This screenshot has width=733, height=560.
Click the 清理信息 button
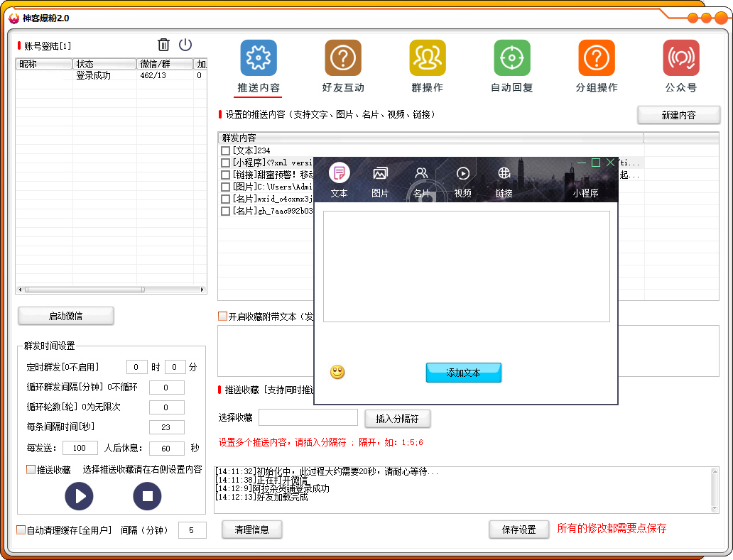pos(251,529)
